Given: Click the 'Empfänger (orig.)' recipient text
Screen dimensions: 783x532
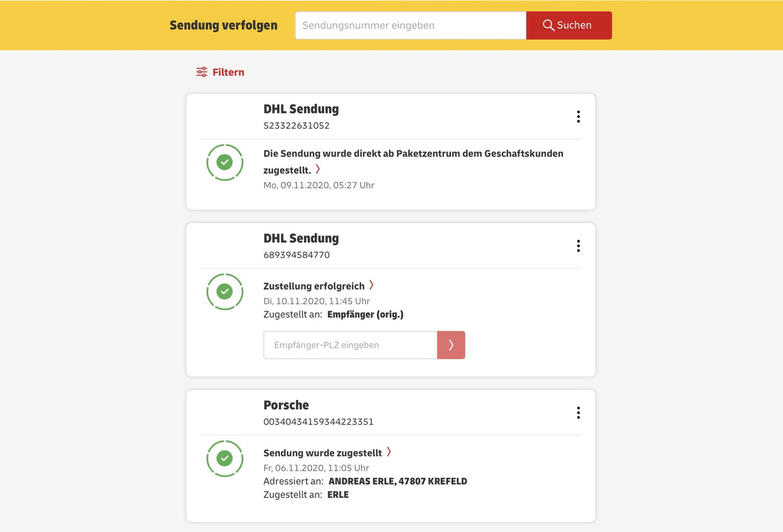Looking at the screenshot, I should (366, 315).
